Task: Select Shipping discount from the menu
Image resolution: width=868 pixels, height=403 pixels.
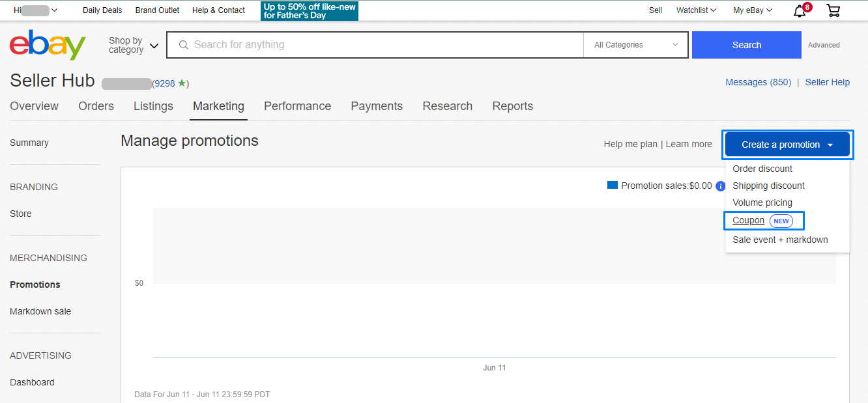Action: point(768,186)
